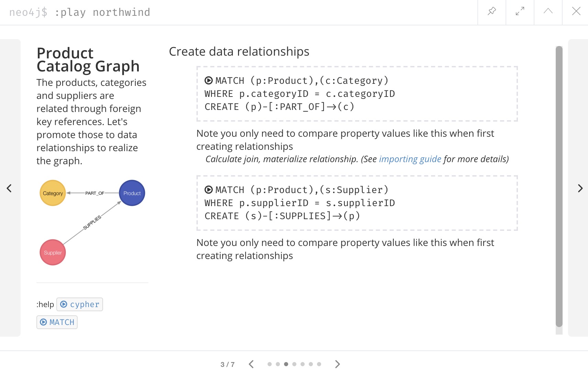Collapse the frame with the up chevron

click(x=548, y=11)
